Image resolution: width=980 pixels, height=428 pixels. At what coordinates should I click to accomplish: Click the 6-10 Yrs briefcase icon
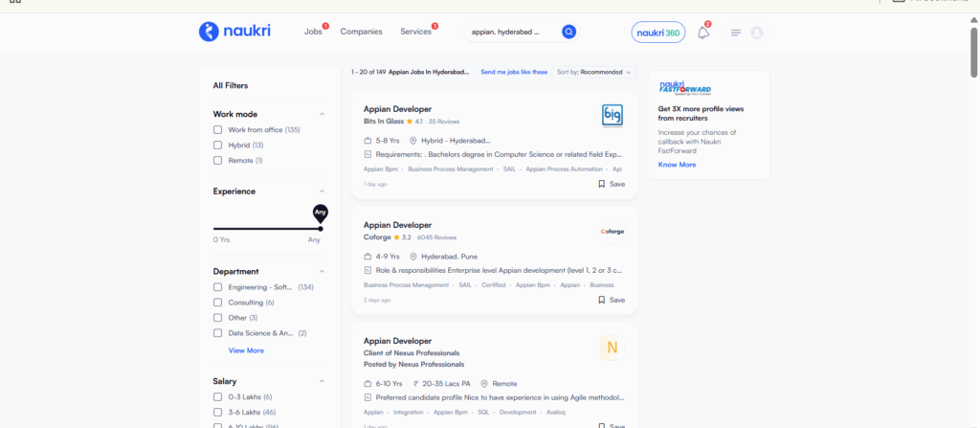(368, 384)
